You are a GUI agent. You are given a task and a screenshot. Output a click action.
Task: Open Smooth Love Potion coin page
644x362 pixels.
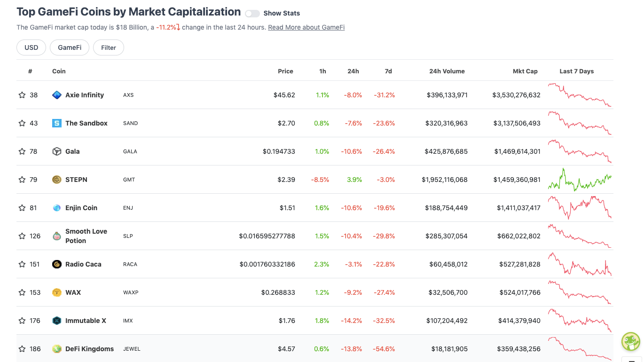(86, 236)
